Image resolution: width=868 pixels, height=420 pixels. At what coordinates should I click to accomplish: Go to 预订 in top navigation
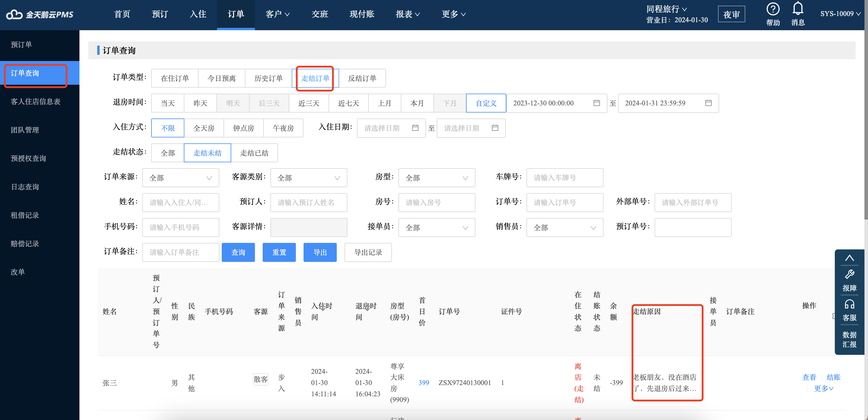[x=160, y=15]
